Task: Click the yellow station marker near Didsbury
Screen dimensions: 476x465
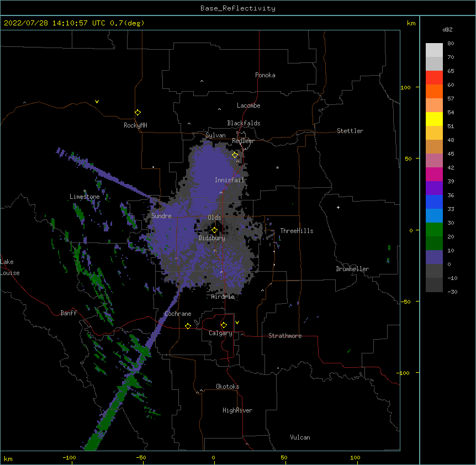Action: click(x=214, y=230)
